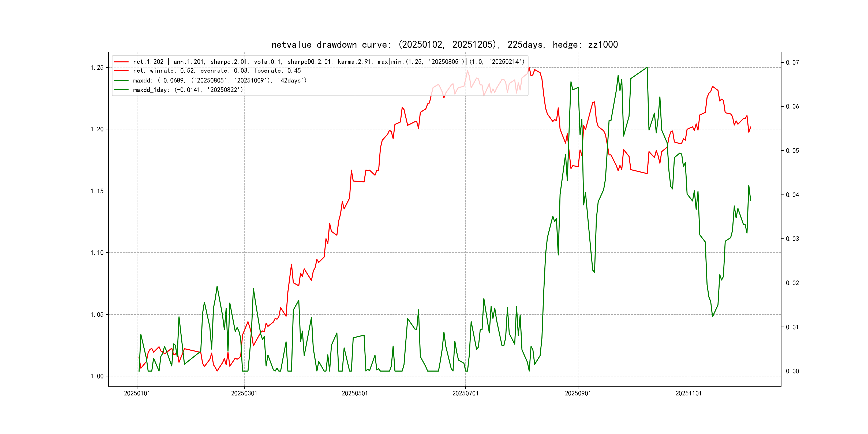The height and width of the screenshot is (434, 868).
Task: Click the red swatch beside net:1.202 legend entry
Action: [121, 62]
